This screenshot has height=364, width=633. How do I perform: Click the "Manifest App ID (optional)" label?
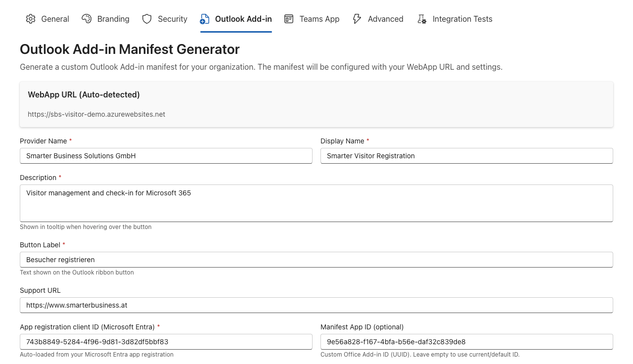362,327
